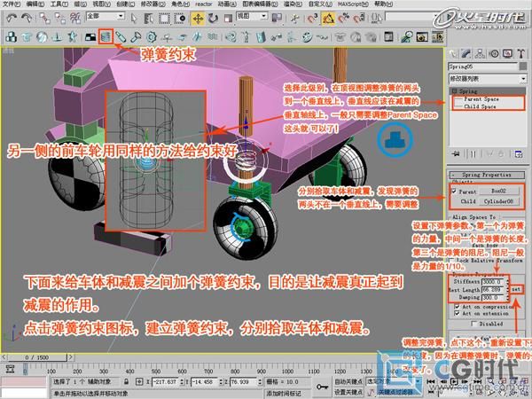Activate the Select Object arrow tool
The height and width of the screenshot is (399, 532).
(134, 18)
